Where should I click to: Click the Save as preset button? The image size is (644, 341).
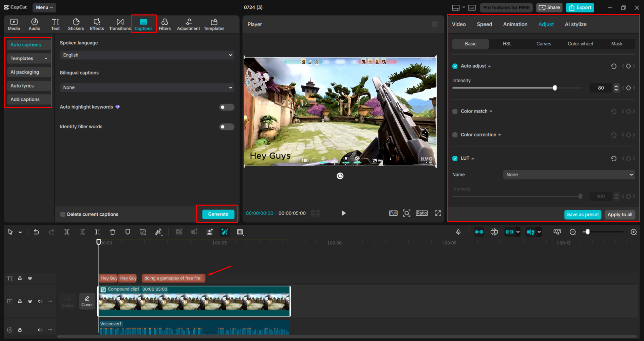582,215
